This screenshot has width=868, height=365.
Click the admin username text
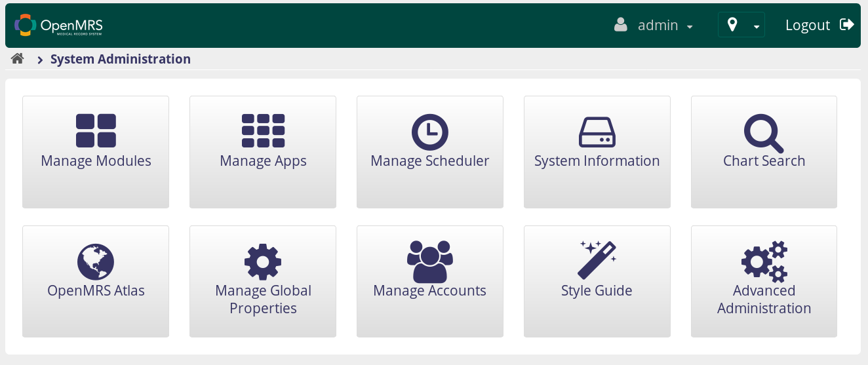tap(658, 25)
